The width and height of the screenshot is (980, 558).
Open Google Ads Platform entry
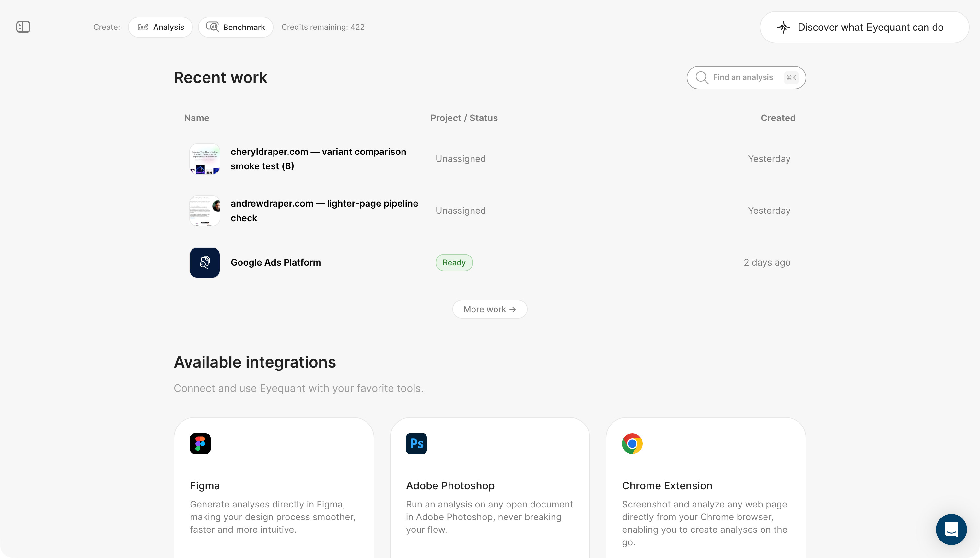coord(276,263)
